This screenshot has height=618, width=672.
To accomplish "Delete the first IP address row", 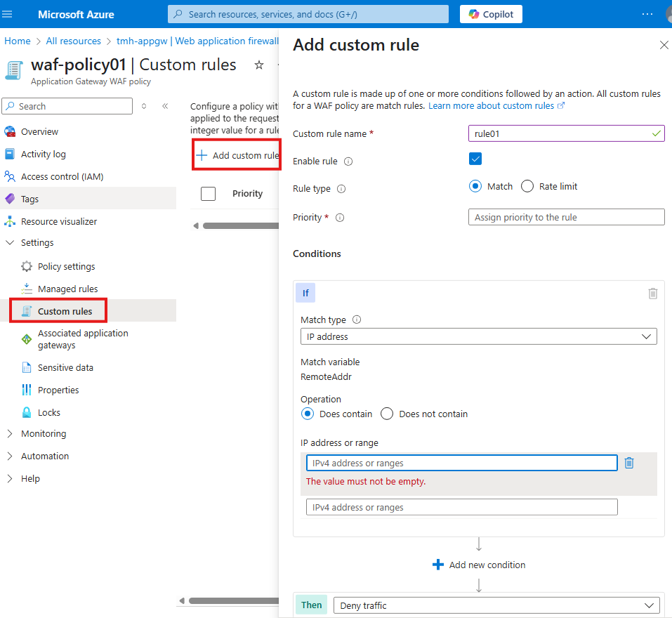I will tap(629, 463).
